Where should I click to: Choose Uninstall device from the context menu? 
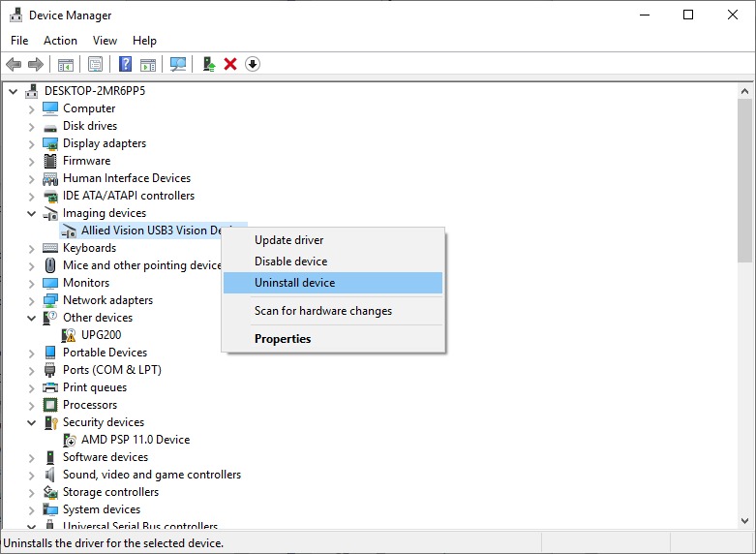point(294,283)
